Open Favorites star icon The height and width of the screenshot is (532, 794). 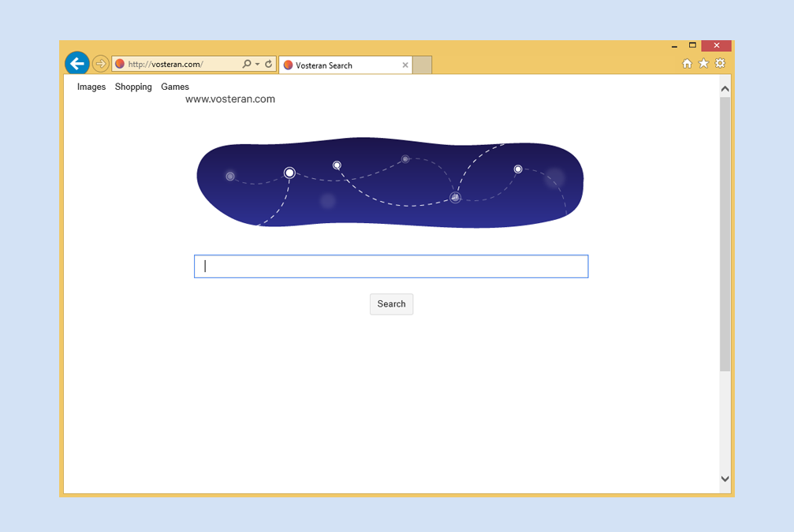coord(703,63)
